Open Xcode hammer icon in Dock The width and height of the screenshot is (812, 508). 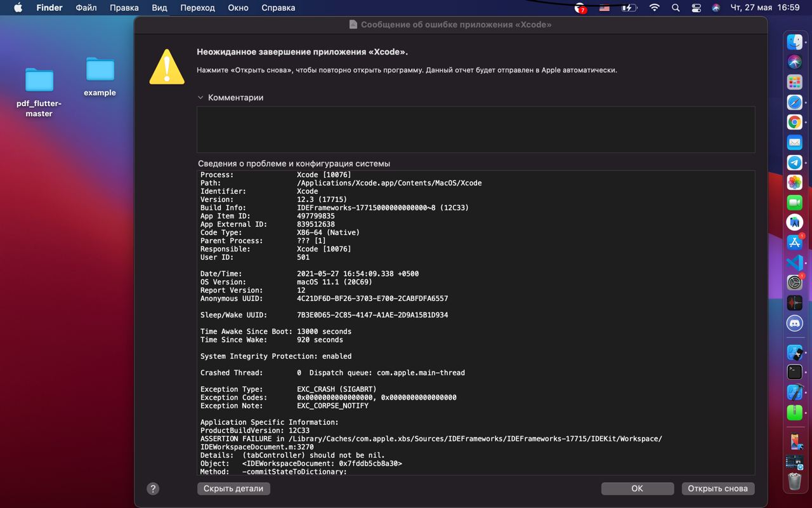[795, 392]
